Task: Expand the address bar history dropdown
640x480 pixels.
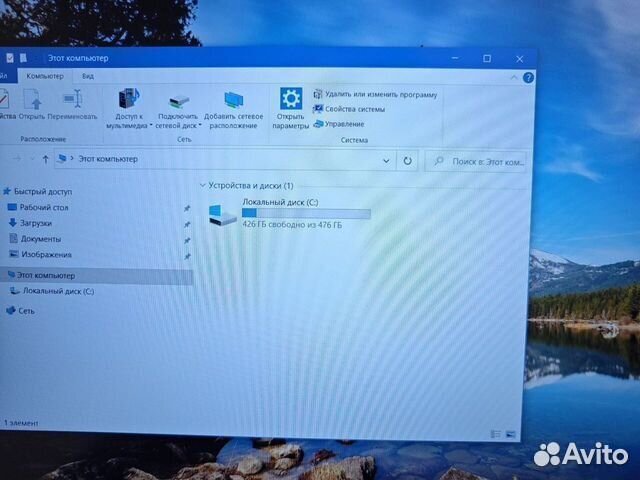Action: click(386, 161)
